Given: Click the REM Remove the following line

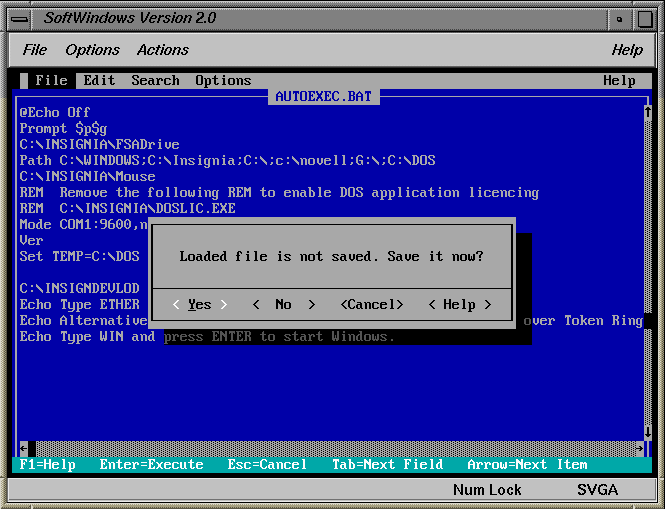Looking at the screenshot, I should click(279, 193).
